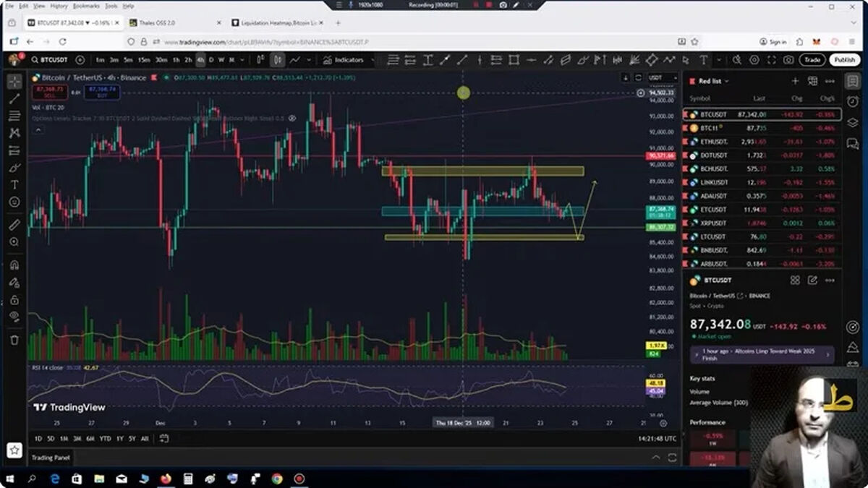Select the Text tool in left sidebar

[x=14, y=185]
